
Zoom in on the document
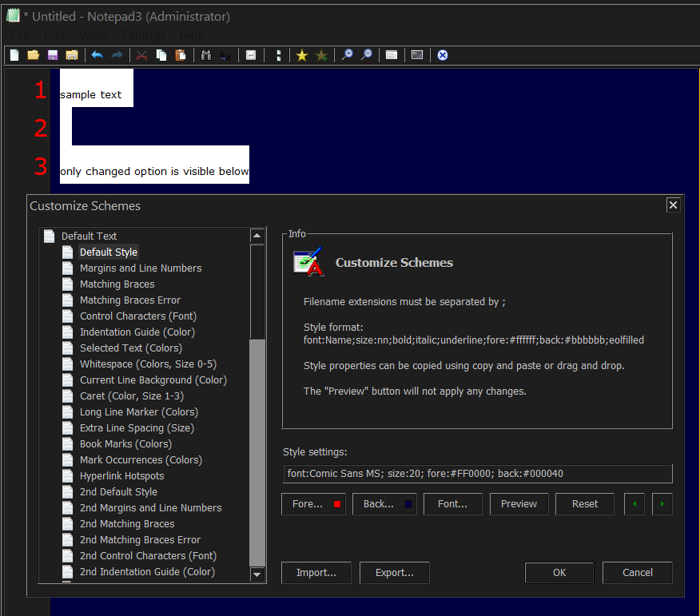(x=347, y=54)
